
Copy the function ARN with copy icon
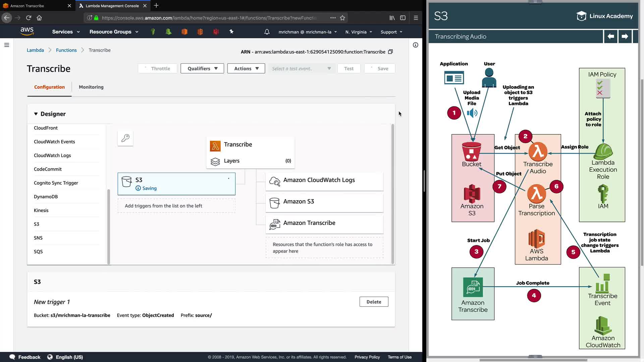[x=390, y=52]
